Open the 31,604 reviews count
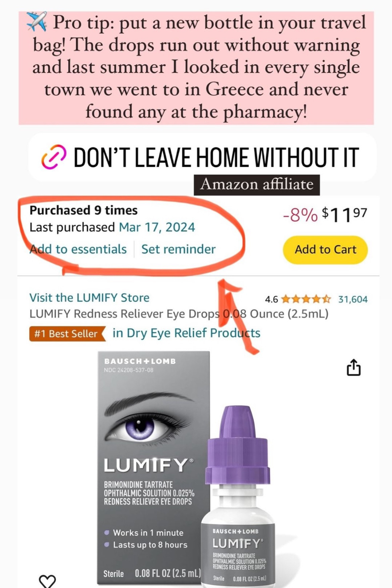Viewport: 392px width, 588px height. [353, 299]
